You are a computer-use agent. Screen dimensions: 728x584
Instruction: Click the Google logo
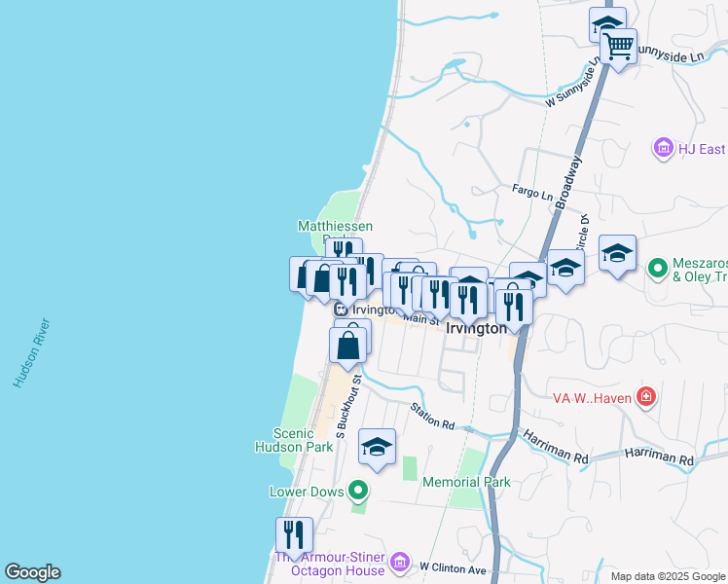pos(32,572)
